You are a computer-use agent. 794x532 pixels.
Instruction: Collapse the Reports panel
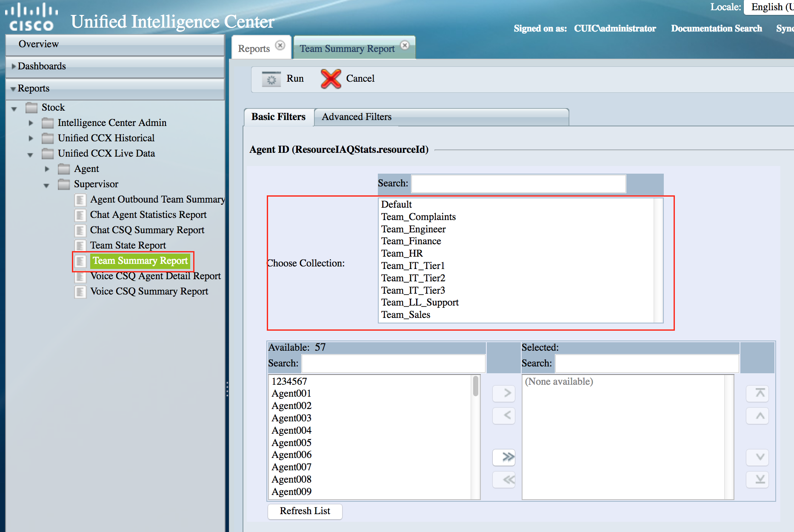tap(115, 89)
